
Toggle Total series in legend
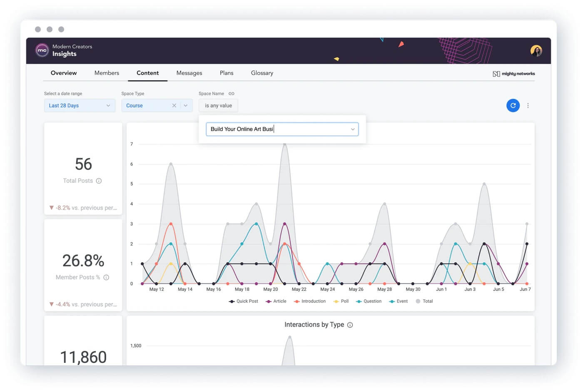tap(424, 301)
